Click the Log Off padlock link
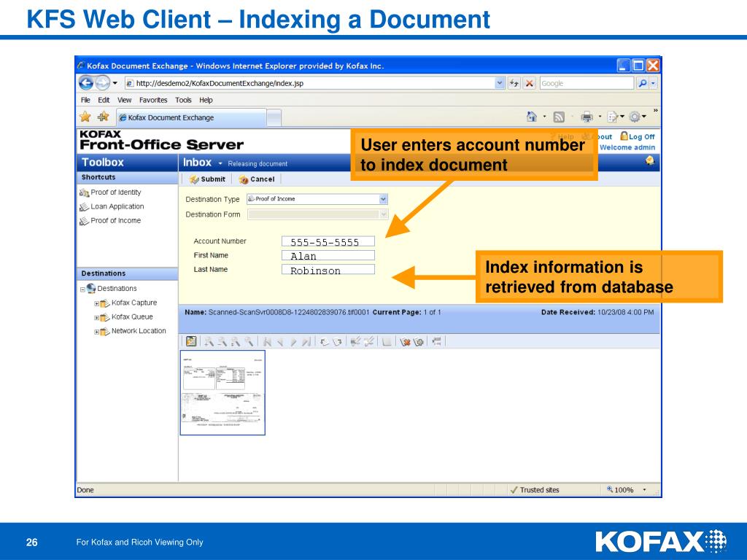The height and width of the screenshot is (560, 747). pos(638,136)
